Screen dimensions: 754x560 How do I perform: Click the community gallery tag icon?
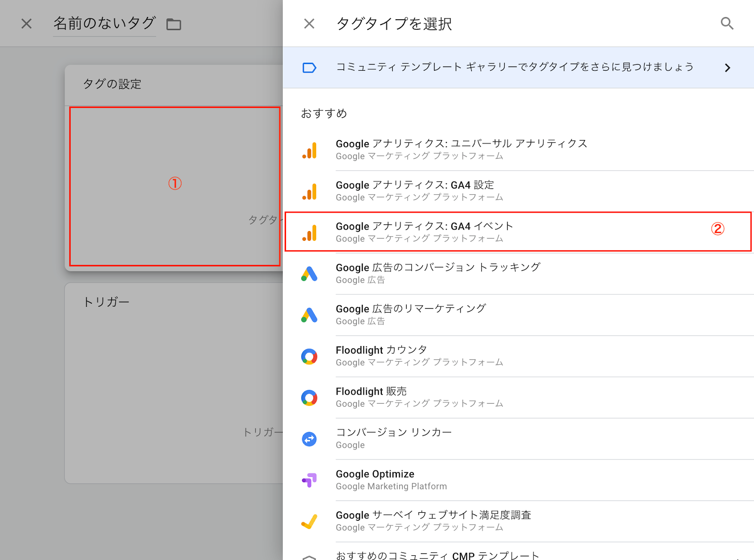tap(309, 68)
